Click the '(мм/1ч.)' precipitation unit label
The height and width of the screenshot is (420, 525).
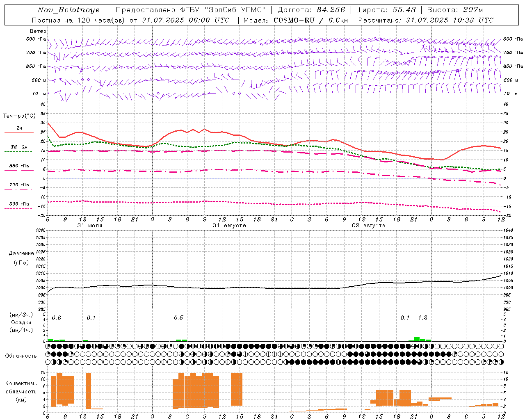point(21,330)
